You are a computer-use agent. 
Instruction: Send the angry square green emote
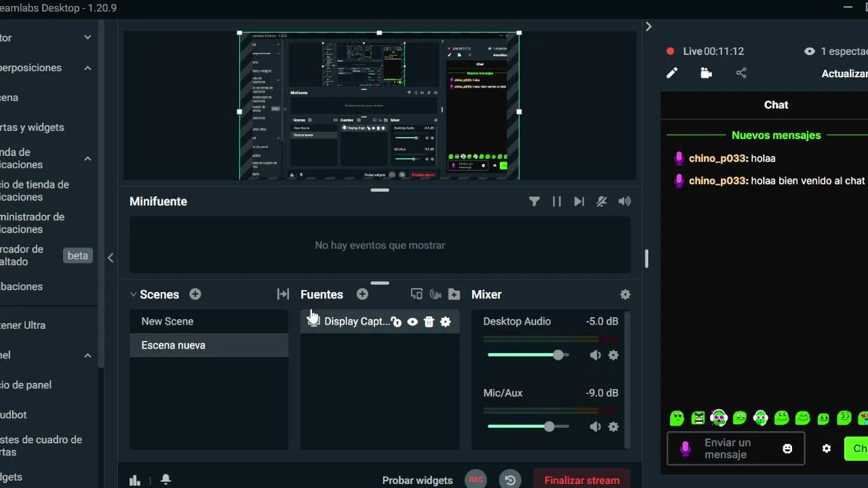698,418
